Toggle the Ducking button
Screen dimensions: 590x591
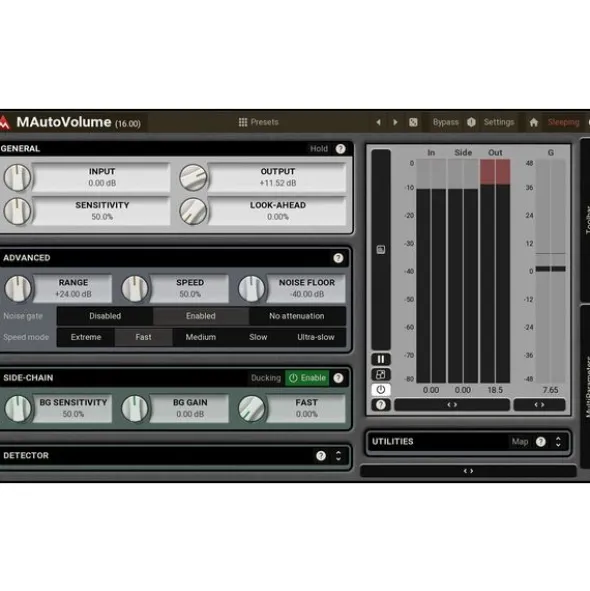tap(266, 378)
